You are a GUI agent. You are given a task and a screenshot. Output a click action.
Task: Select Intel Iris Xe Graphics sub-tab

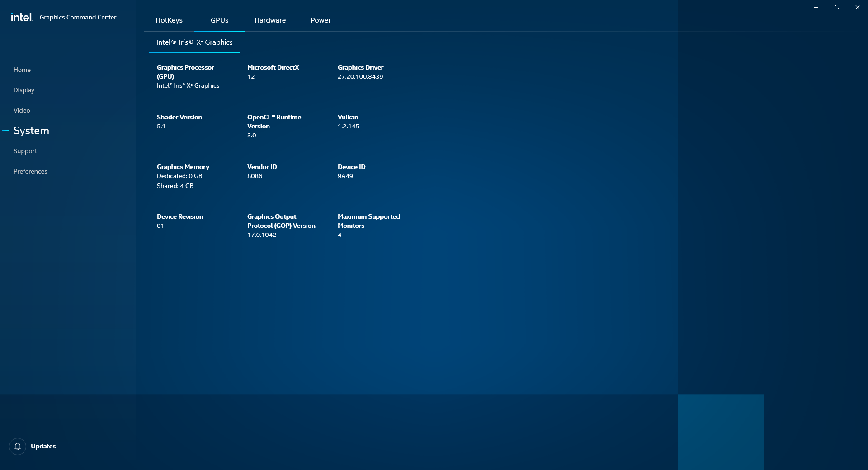(194, 42)
